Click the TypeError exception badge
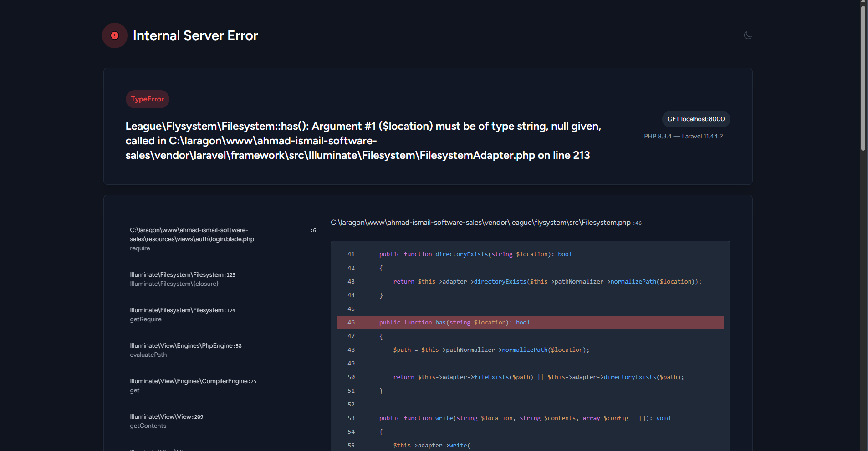This screenshot has width=868, height=451. click(147, 99)
